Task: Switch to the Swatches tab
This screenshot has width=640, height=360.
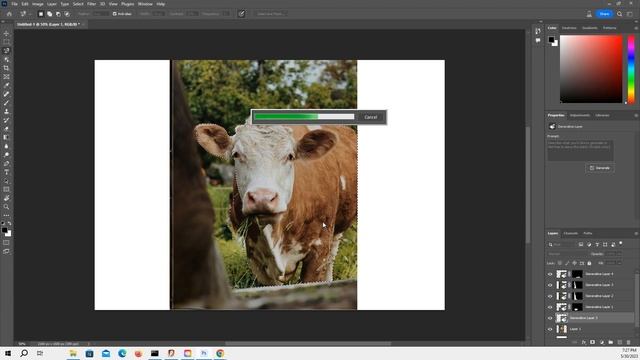Action: tap(569, 28)
